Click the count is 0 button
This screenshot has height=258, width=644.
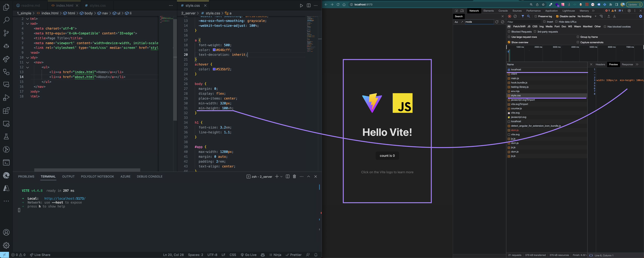387,156
